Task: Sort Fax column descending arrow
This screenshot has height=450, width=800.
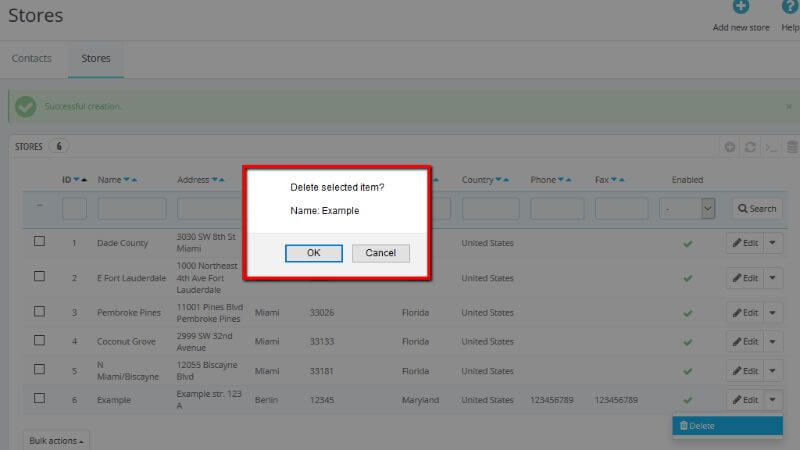Action: [x=614, y=180]
